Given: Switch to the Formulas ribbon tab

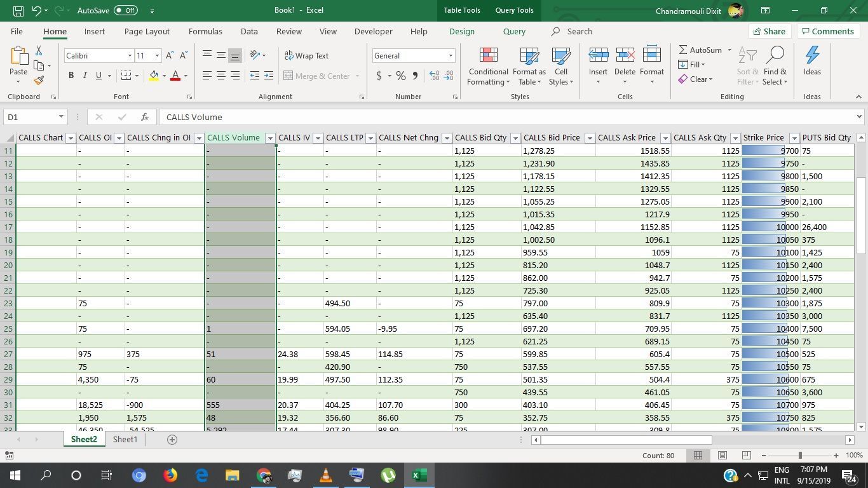Looking at the screenshot, I should click(x=205, y=31).
